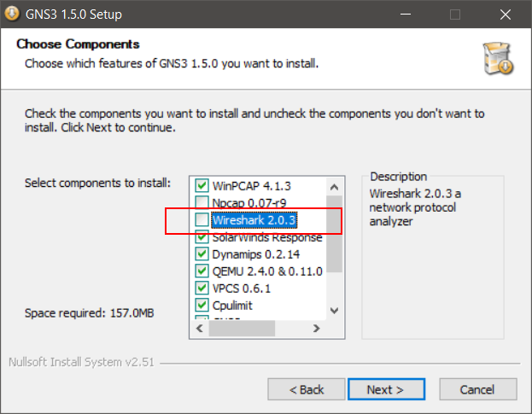Uncheck the WinPCAP 4.1.3 checkbox
Viewport: 532px width, 414px height.
tap(202, 185)
